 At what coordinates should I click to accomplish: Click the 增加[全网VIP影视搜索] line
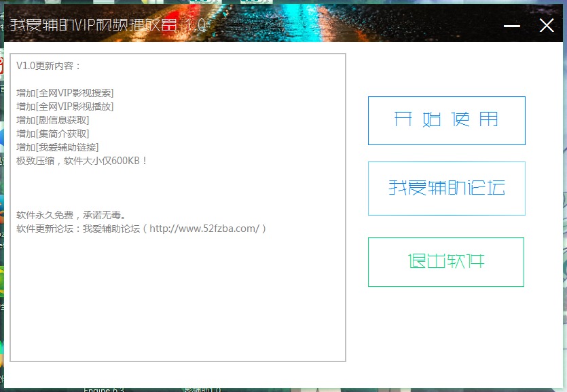(65, 93)
